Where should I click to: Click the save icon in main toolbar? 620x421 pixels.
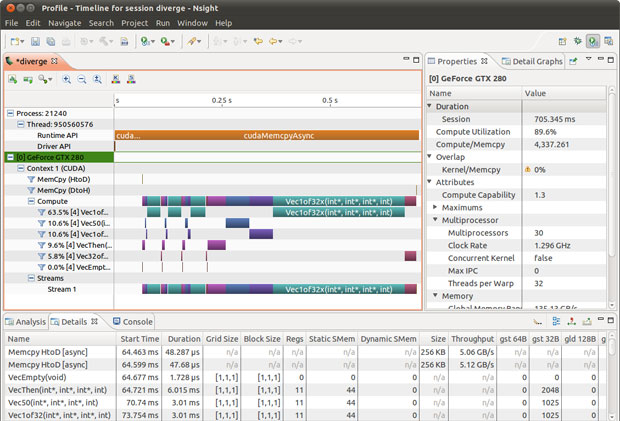(x=36, y=41)
